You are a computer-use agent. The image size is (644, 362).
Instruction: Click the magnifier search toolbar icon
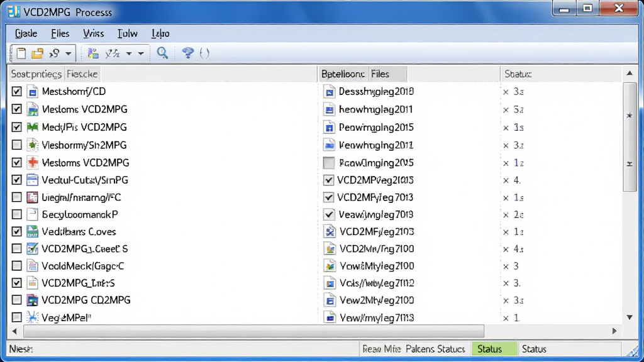(162, 53)
